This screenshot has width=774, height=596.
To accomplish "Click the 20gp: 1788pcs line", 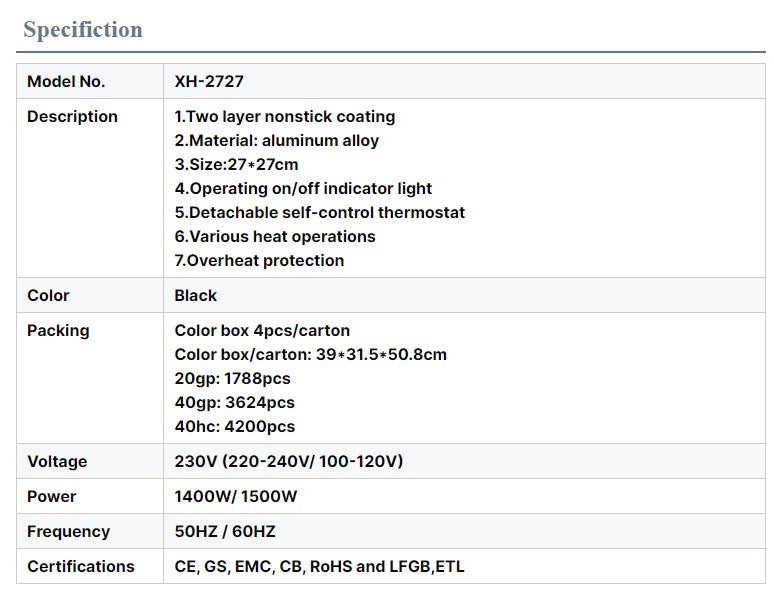I will coord(233,379).
